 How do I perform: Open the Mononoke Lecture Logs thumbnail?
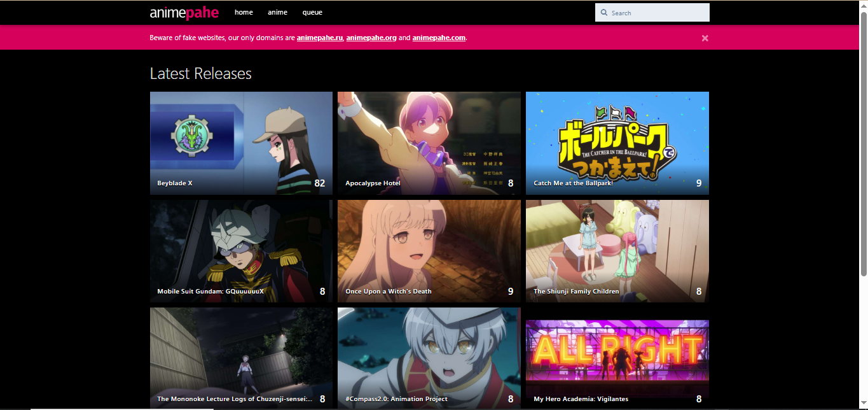241,358
